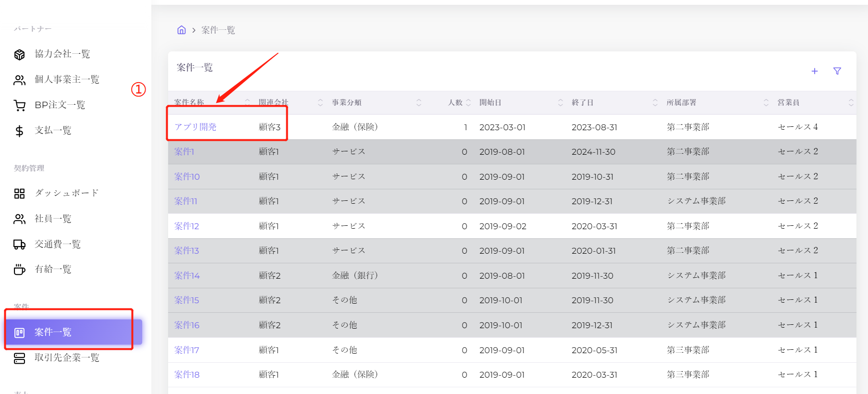Viewport: 868px width, 394px height.
Task: Click the shopping cart icon for BP注文一覧
Action: tap(19, 105)
